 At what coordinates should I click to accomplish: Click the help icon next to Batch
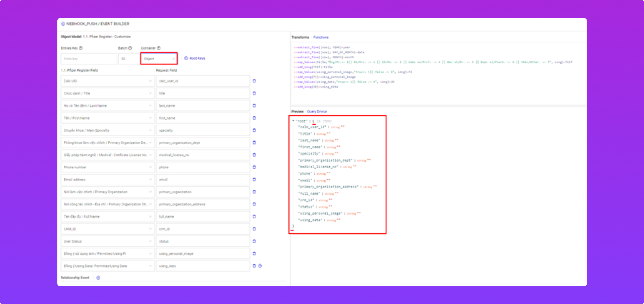coord(130,48)
